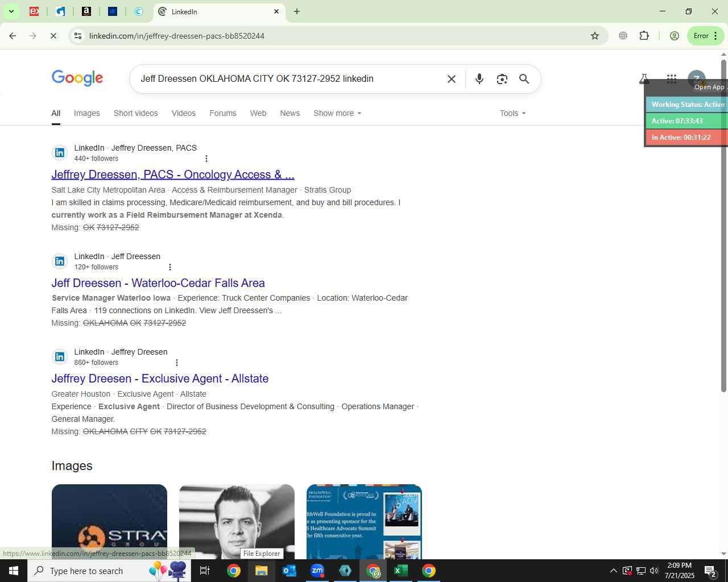Open the News search tab
728x582 pixels.
click(290, 113)
